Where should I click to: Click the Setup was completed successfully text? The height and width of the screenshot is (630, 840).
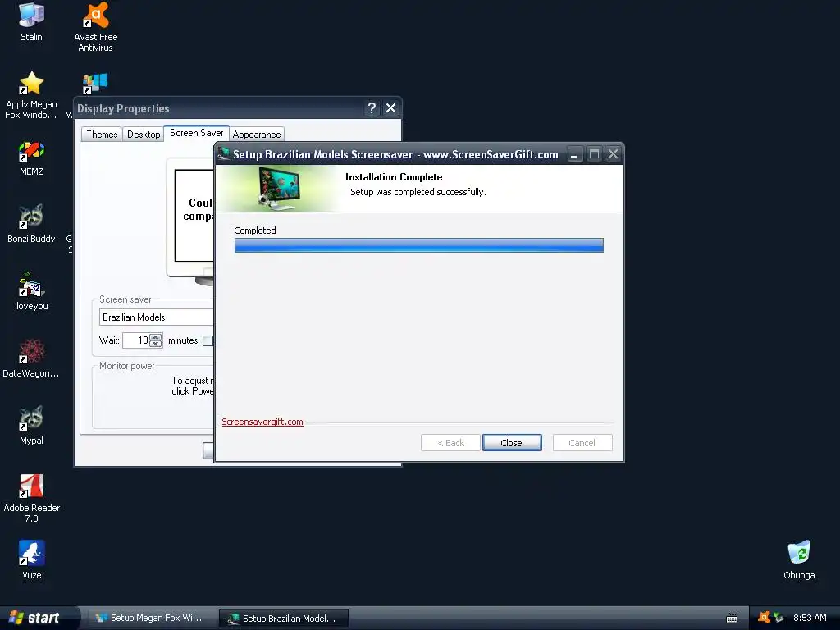tap(418, 192)
